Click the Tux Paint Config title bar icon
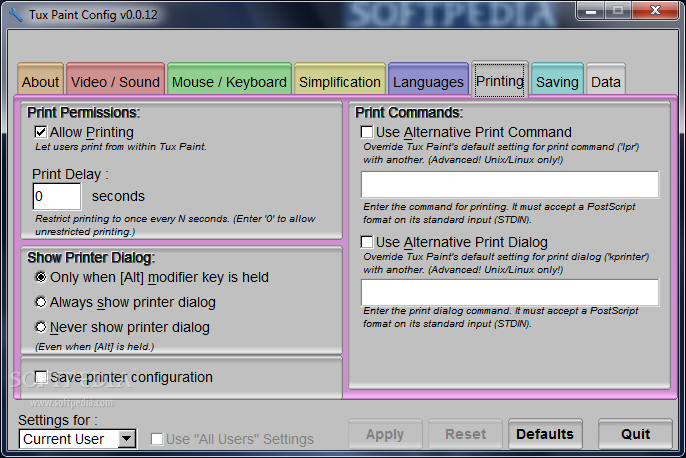This screenshot has width=686, height=458. click(15, 14)
